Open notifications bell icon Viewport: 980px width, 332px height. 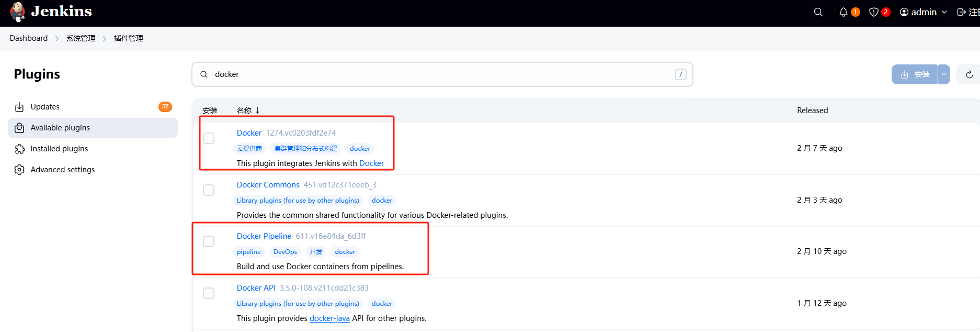coord(843,12)
